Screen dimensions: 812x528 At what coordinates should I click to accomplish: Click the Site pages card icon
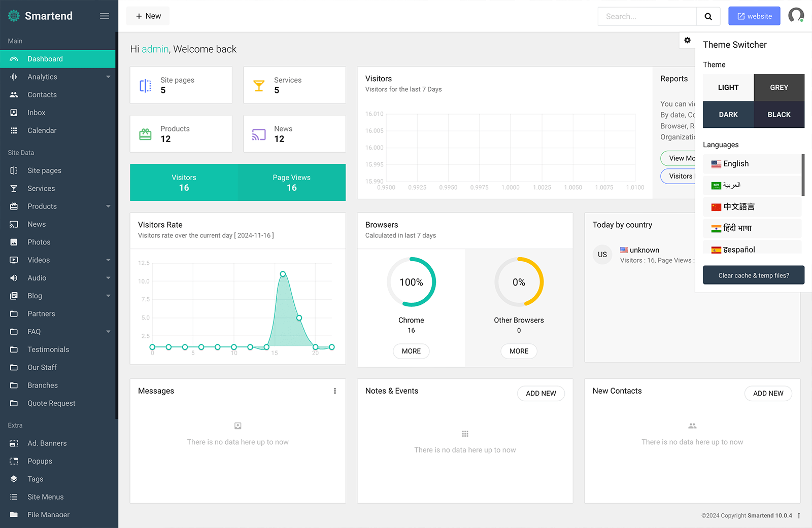pos(146,86)
